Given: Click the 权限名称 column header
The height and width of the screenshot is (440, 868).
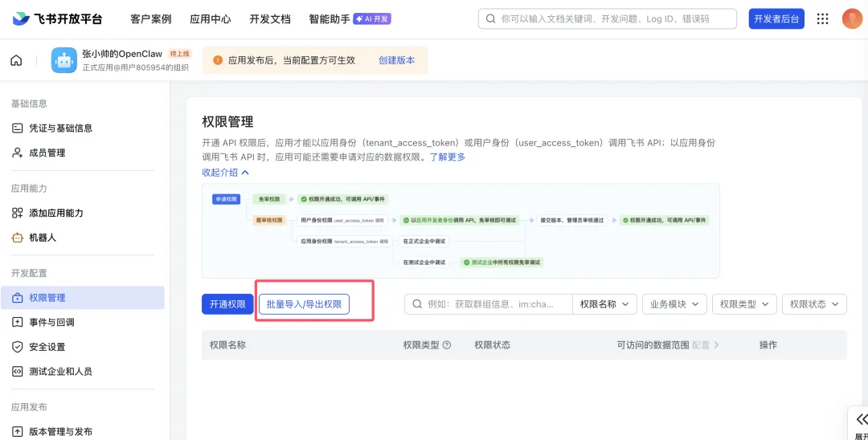Looking at the screenshot, I should (227, 345).
